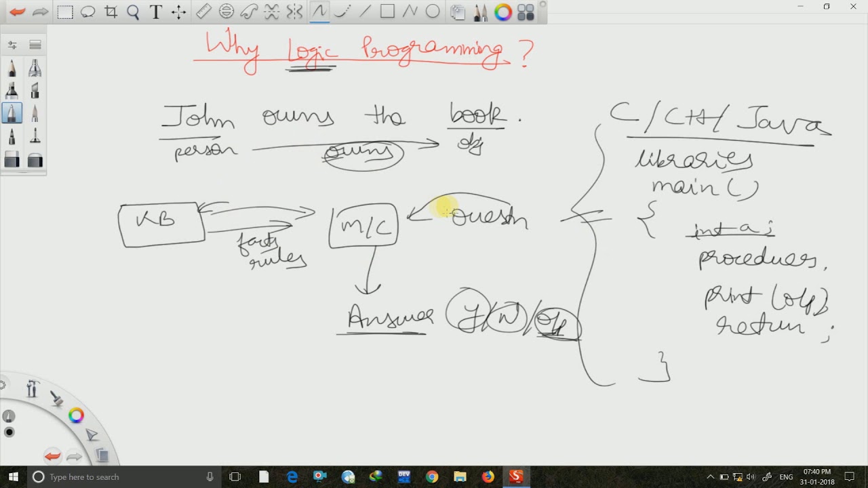Viewport: 868px width, 488px height.
Task: Open Google Chrome from taskbar
Action: click(x=432, y=477)
